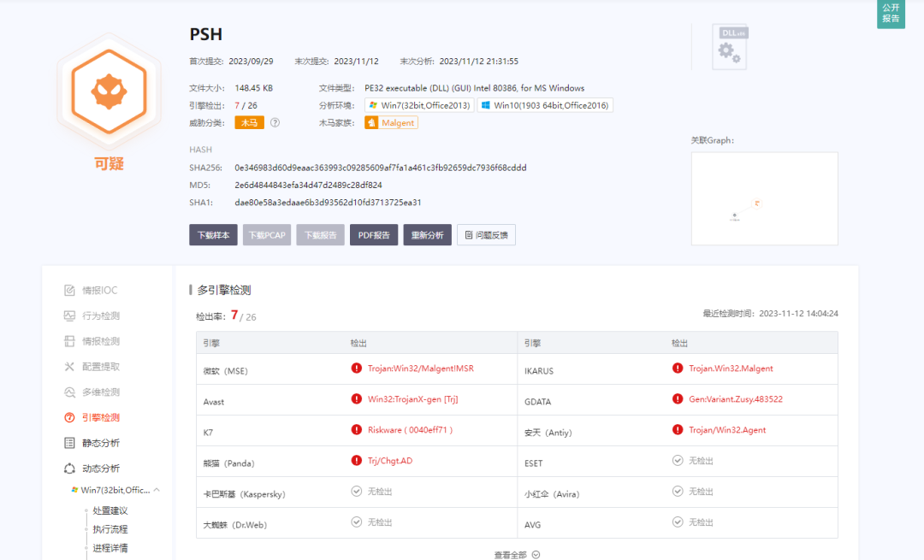This screenshot has height=560, width=924.
Task: Click the MD5 hash value
Action: (x=308, y=185)
